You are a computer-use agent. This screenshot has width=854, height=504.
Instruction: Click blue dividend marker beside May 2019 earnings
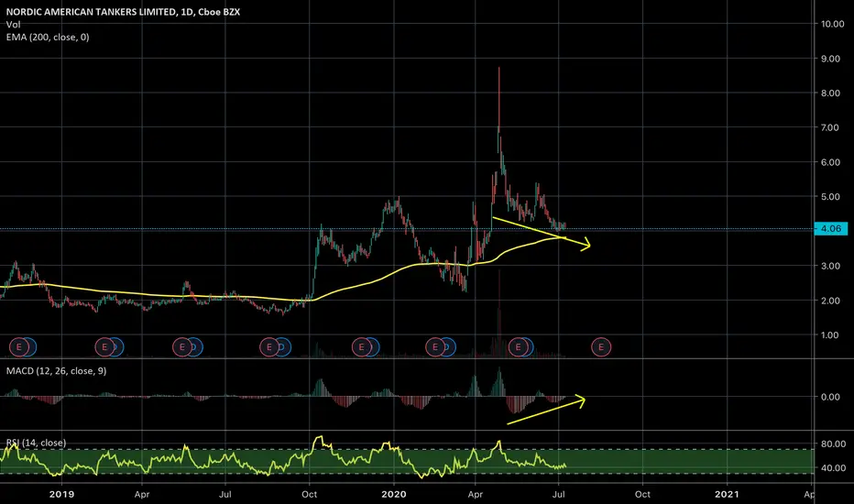coord(197,347)
